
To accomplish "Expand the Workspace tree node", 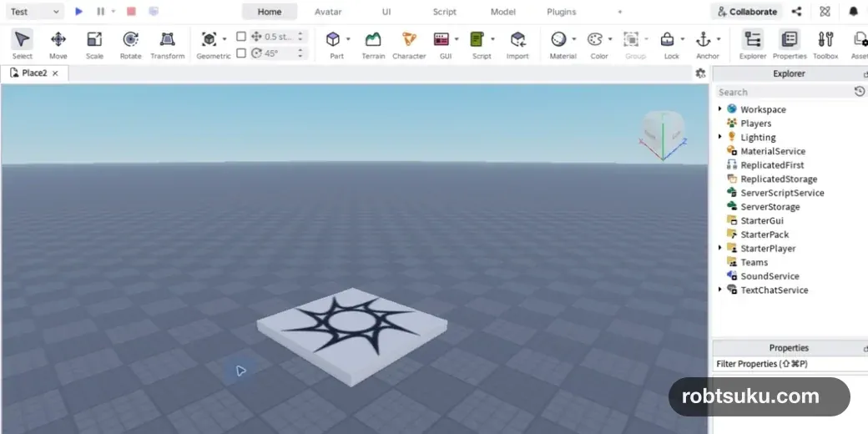I will pos(719,109).
